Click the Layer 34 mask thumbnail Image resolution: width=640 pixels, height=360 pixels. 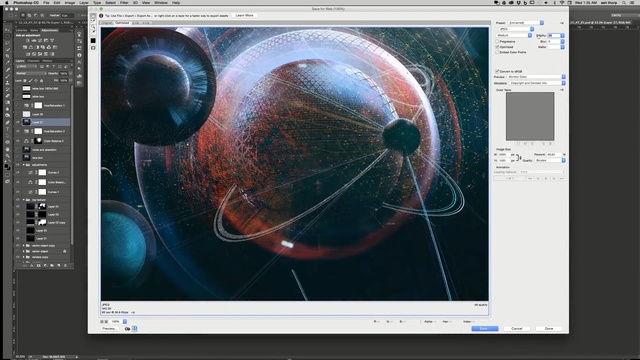pyautogui.click(x=42, y=206)
